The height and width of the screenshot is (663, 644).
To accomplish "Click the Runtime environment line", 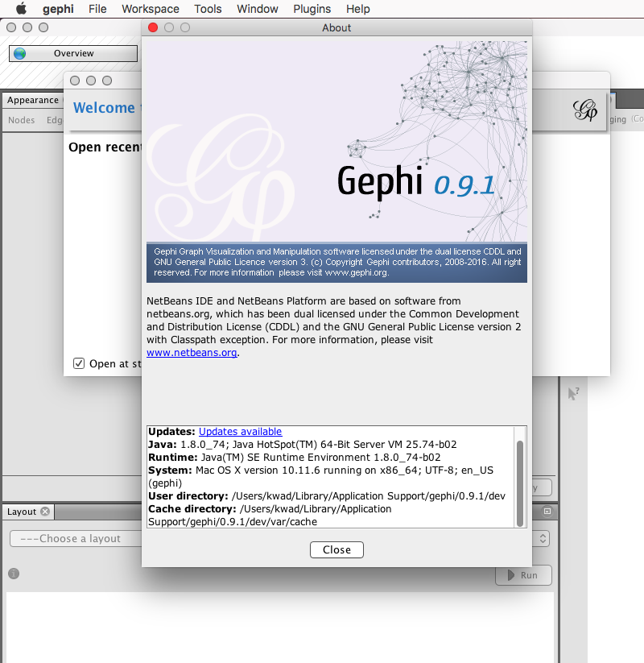I will (x=294, y=458).
